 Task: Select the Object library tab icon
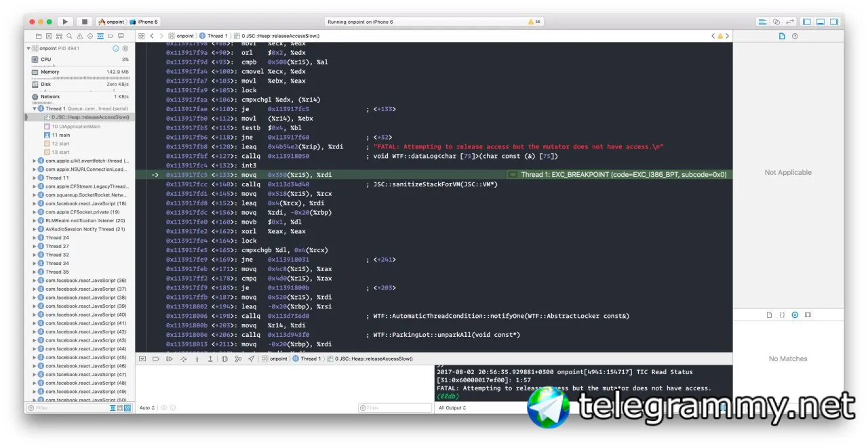795,315
